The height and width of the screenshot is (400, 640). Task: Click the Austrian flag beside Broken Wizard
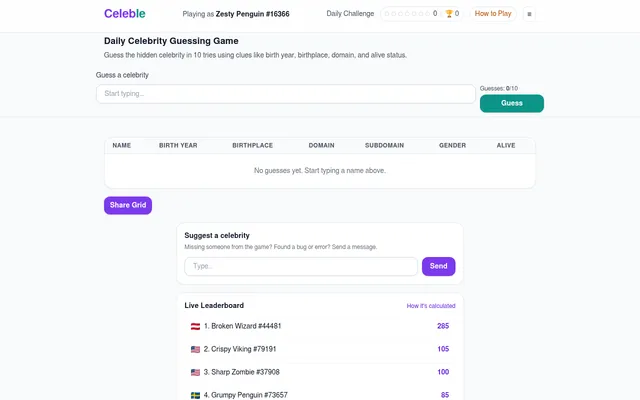[x=196, y=326]
